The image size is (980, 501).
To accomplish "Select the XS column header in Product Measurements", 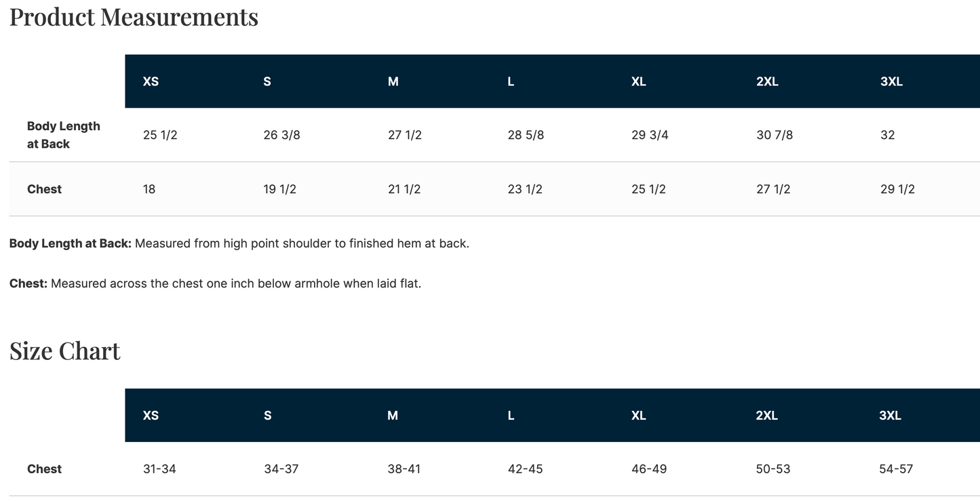I will pos(151,81).
